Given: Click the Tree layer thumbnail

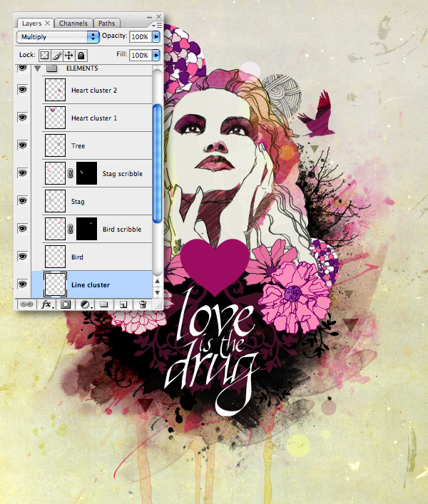Looking at the screenshot, I should point(55,145).
